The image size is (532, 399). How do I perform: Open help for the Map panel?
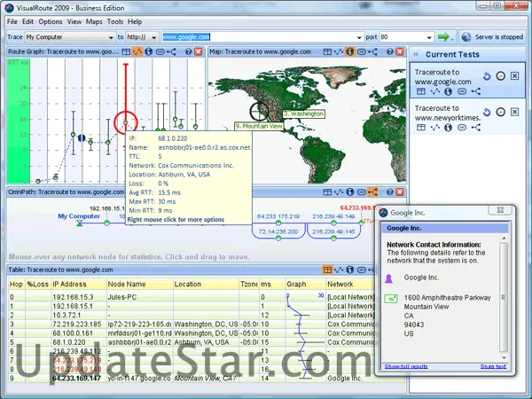pos(390,51)
